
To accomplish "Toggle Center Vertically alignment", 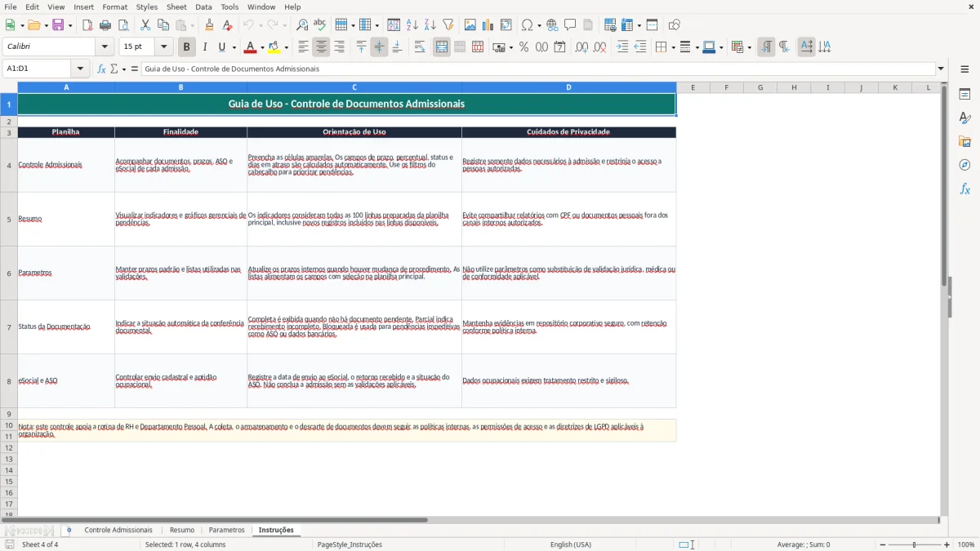I will (x=379, y=47).
